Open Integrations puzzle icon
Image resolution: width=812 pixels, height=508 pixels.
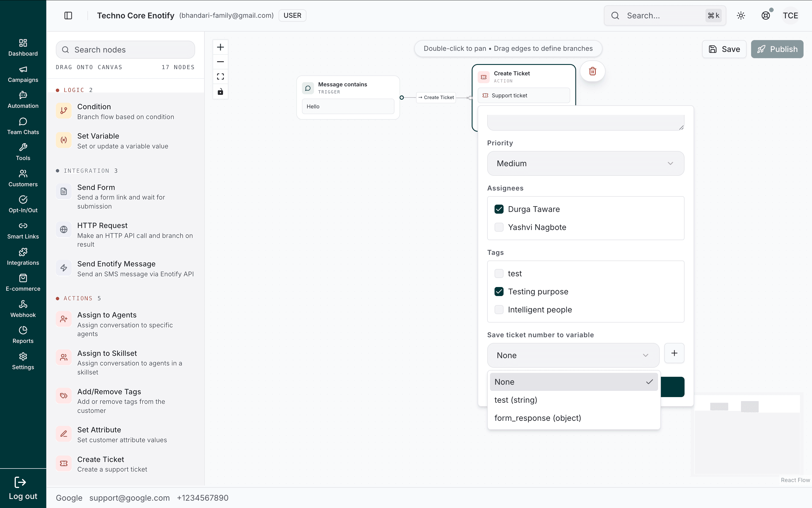click(23, 252)
